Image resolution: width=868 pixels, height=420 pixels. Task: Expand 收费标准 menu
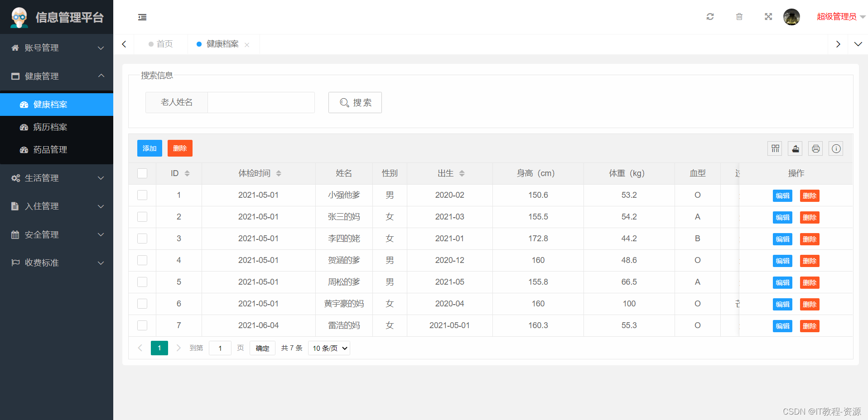(57, 262)
